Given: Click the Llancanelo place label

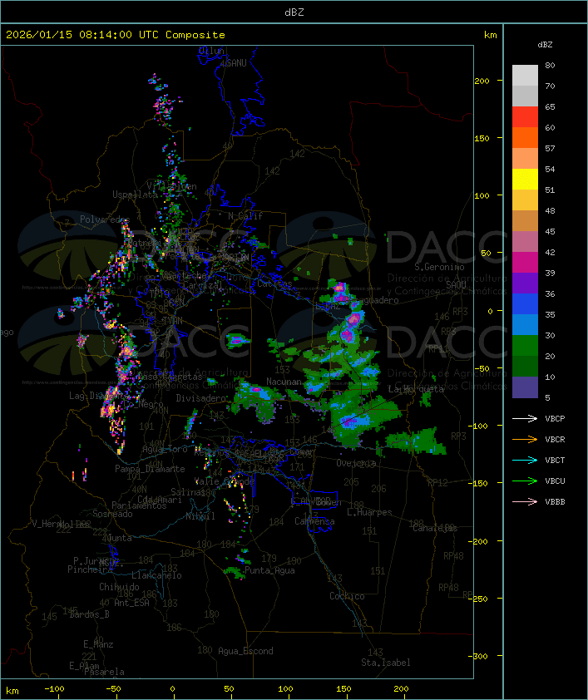Looking at the screenshot, I should pyautogui.click(x=156, y=575).
